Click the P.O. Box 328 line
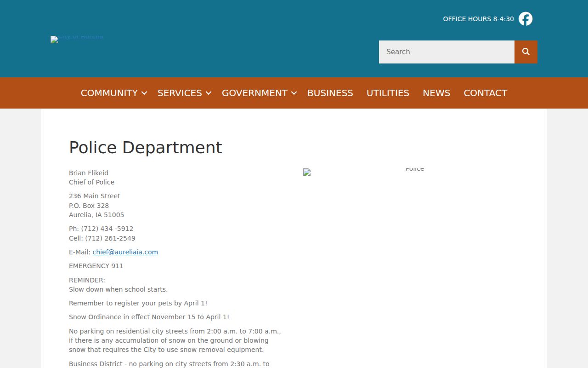 [89, 206]
